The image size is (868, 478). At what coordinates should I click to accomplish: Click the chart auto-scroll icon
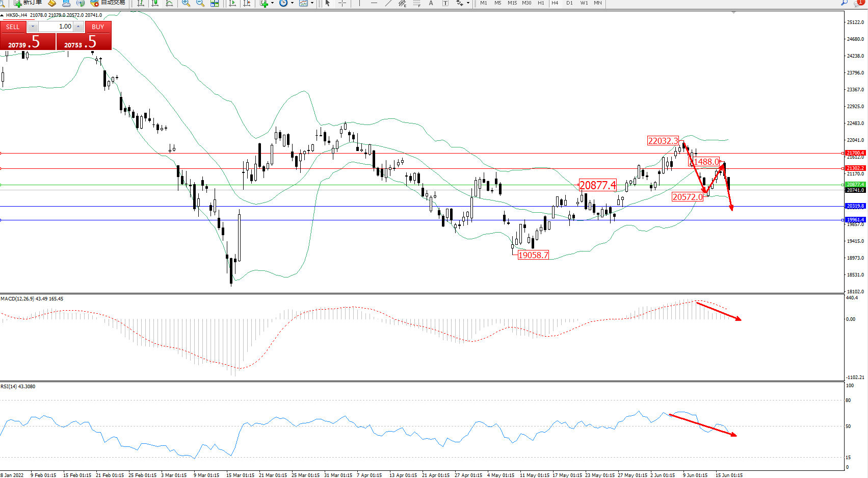tap(233, 3)
